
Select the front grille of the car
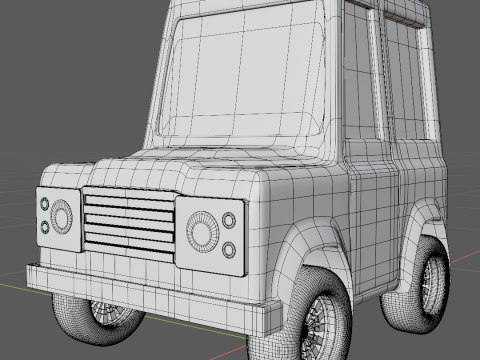coord(129,224)
